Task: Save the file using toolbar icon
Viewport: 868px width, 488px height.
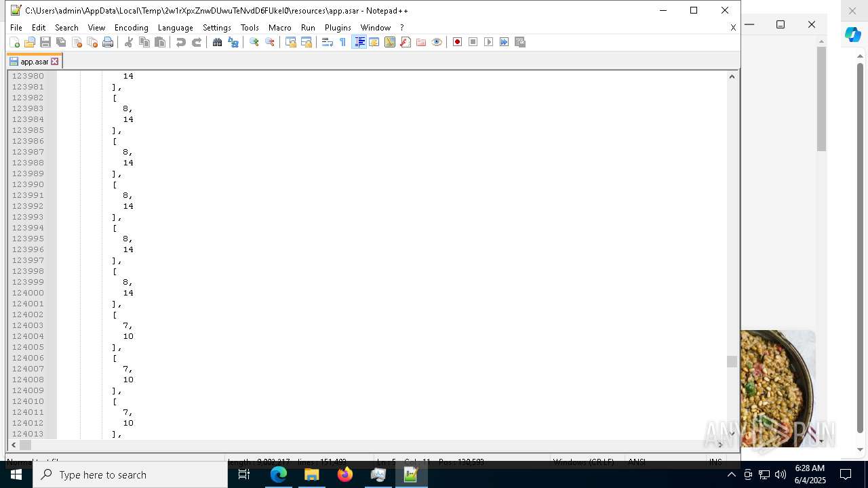Action: pos(45,42)
